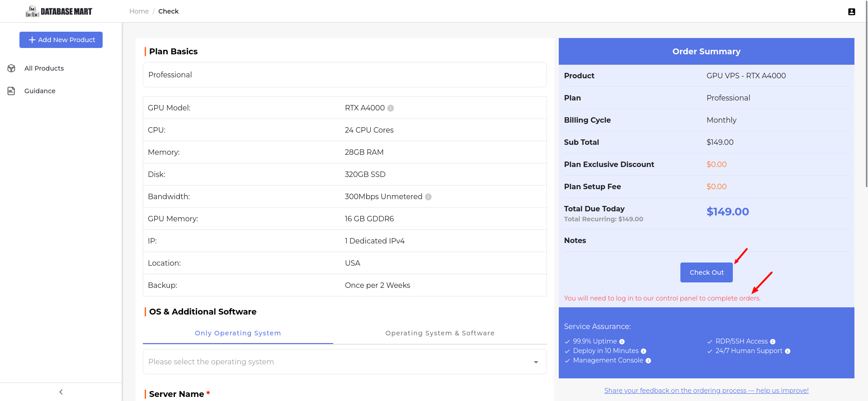Click the 1 Dedicated IPv4 value

click(x=374, y=241)
